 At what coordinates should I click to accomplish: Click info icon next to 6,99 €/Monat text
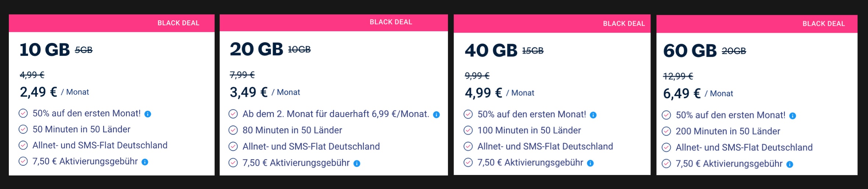(x=436, y=115)
